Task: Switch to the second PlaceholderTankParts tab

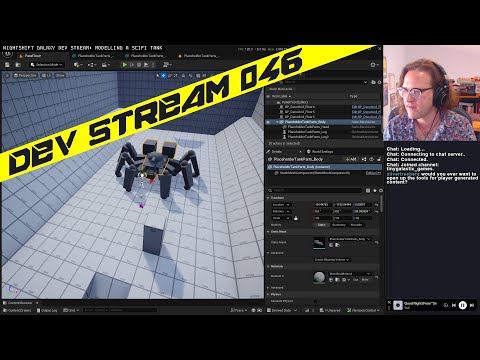Action: pos(94,56)
